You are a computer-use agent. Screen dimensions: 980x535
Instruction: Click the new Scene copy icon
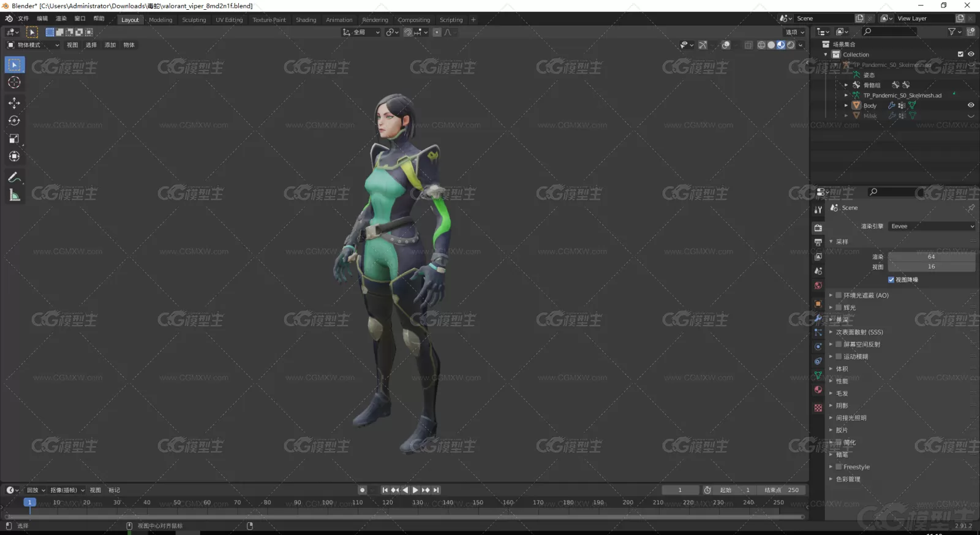coord(859,18)
